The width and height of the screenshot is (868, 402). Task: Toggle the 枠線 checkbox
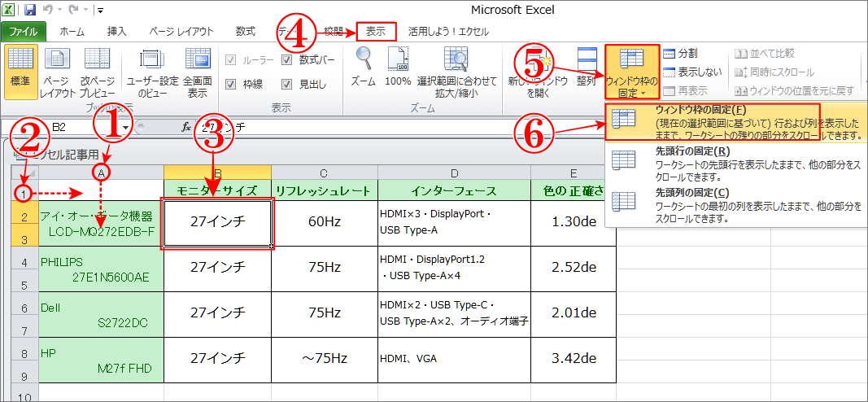point(231,84)
